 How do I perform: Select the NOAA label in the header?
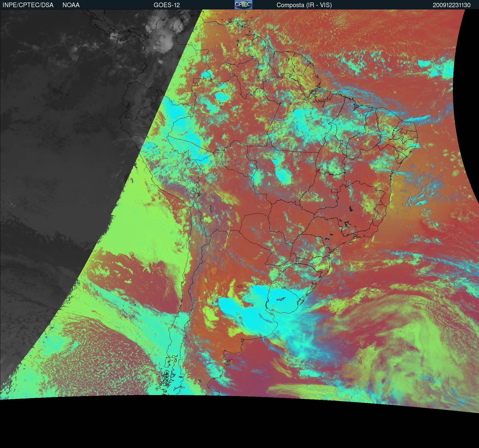71,5
